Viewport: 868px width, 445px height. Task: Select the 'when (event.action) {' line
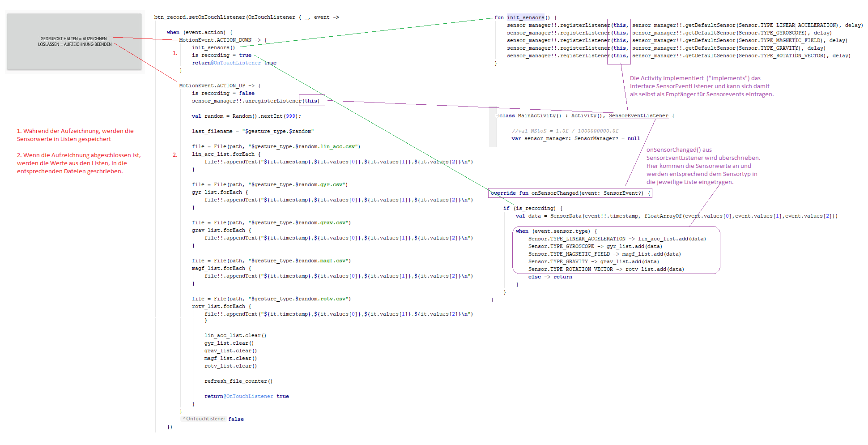[x=200, y=33]
